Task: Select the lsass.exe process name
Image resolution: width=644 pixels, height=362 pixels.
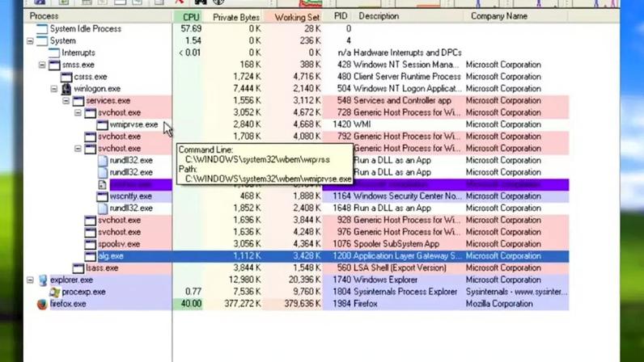Action: (102, 268)
